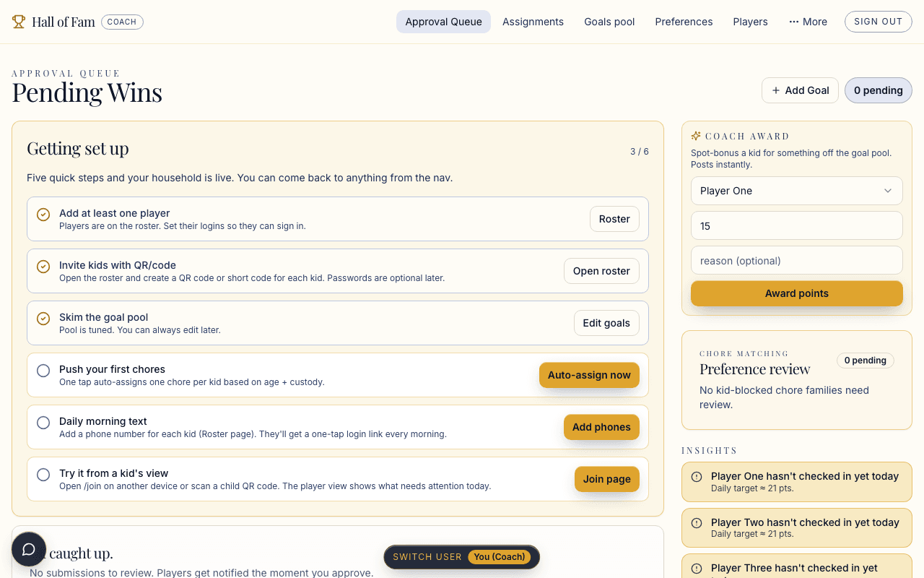Click the 0 pending badge in Preference review
924x578 pixels.
pos(866,361)
